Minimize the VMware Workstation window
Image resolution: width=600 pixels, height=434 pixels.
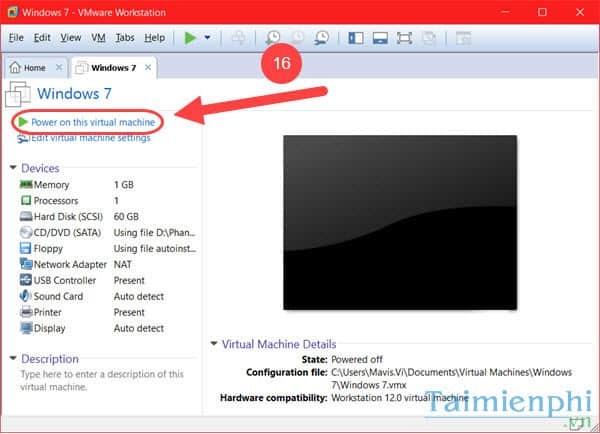pos(505,12)
